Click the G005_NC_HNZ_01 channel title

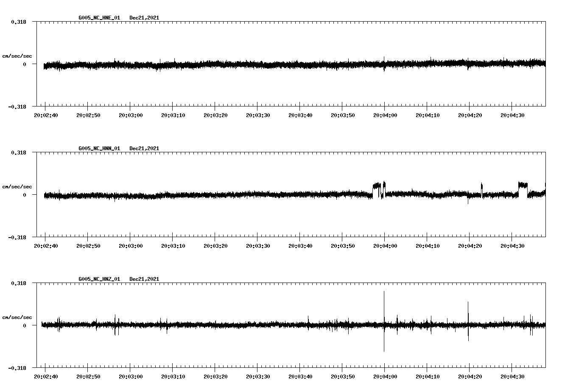[x=99, y=279]
